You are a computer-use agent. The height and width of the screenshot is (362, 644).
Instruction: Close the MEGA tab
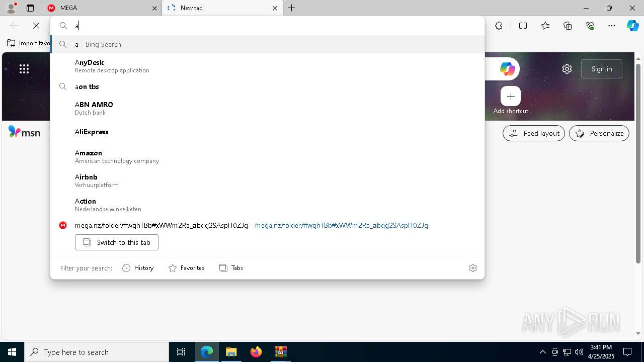[154, 8]
